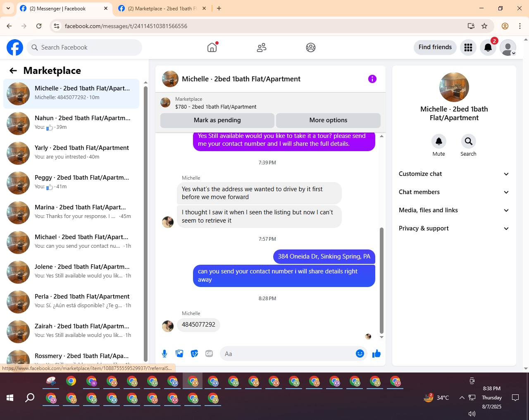Open the Michael conversation in the list
The image size is (529, 420).
71,242
